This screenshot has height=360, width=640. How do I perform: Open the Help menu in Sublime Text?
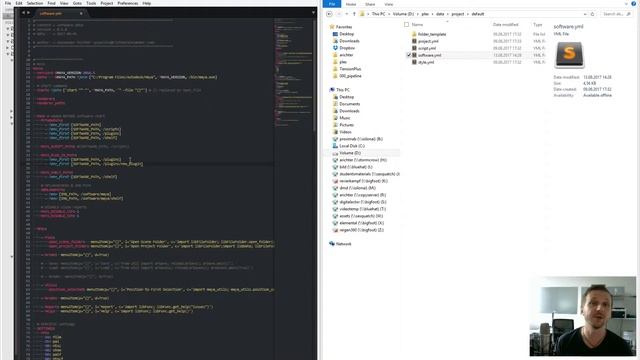tap(147, 3)
